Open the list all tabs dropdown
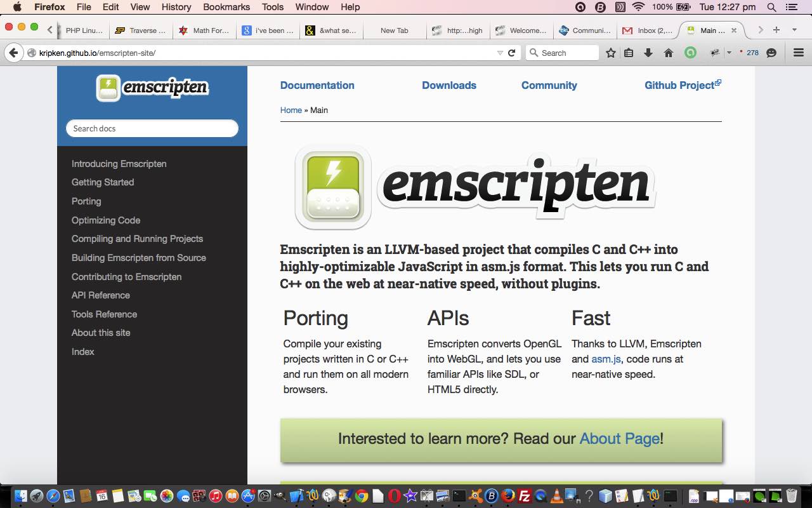Viewport: 812px width, 508px height. [794, 30]
